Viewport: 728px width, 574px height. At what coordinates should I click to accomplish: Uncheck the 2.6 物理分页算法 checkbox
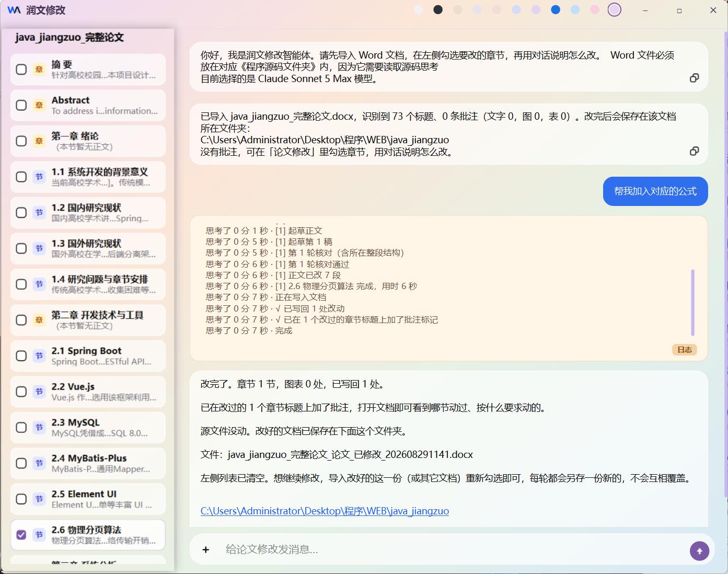tap(21, 535)
